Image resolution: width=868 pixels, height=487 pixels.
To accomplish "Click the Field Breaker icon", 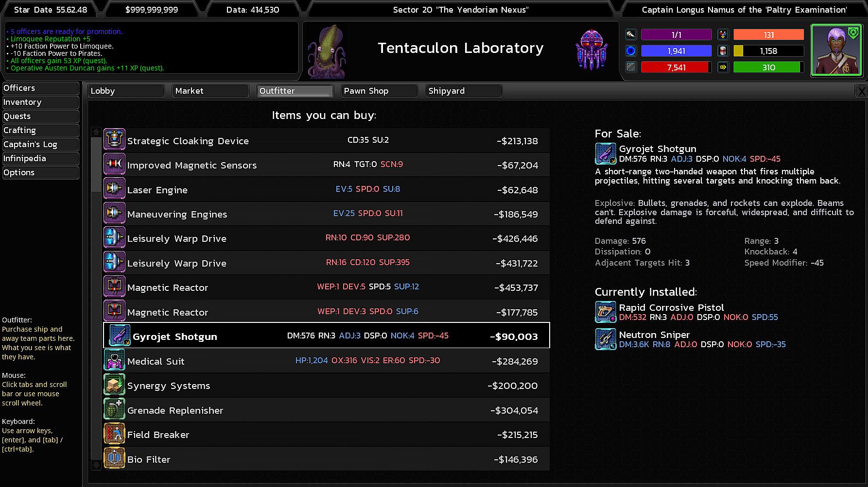I will tap(114, 434).
